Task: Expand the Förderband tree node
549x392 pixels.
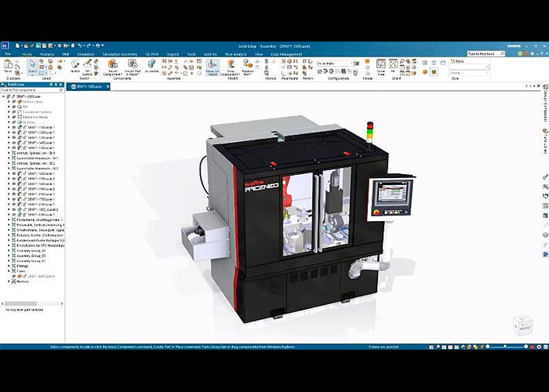Action: pyautogui.click(x=9, y=220)
